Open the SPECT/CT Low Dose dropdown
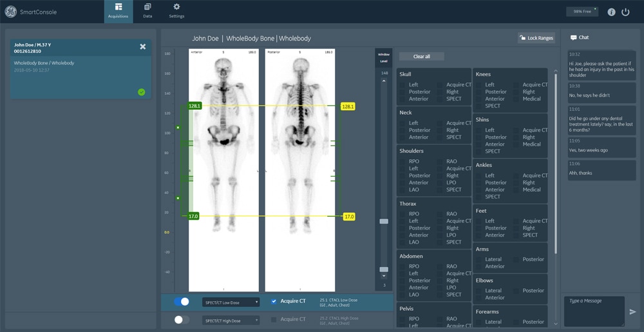This screenshot has height=332, width=644. pyautogui.click(x=231, y=302)
